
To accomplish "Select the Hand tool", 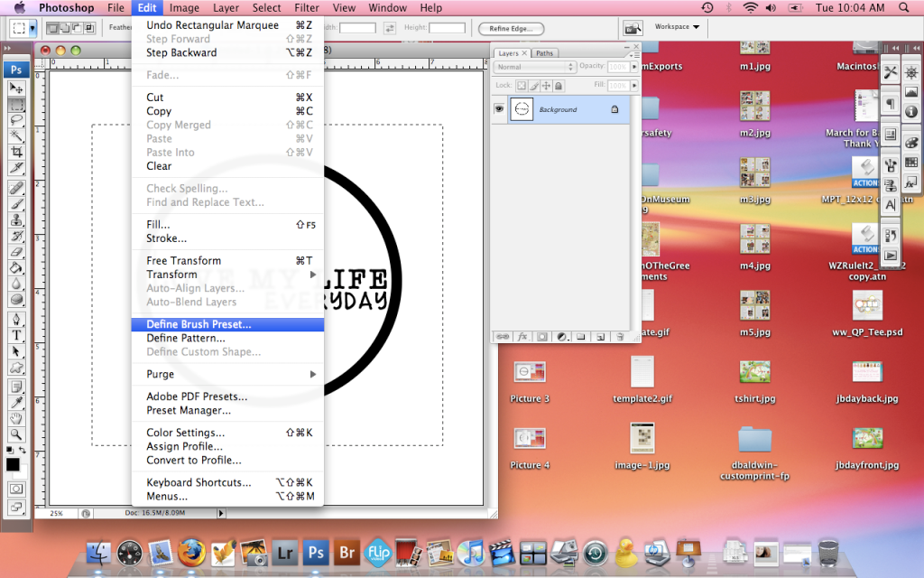I will click(x=16, y=419).
